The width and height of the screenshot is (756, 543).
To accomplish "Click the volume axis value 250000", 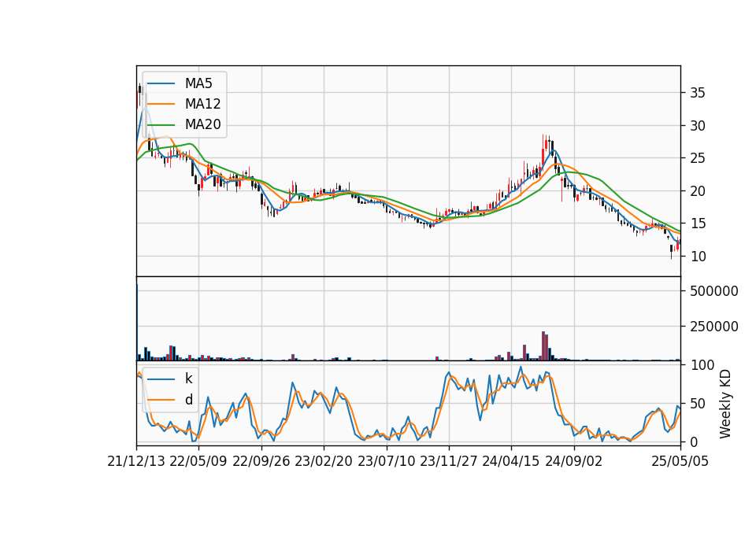I will point(714,327).
